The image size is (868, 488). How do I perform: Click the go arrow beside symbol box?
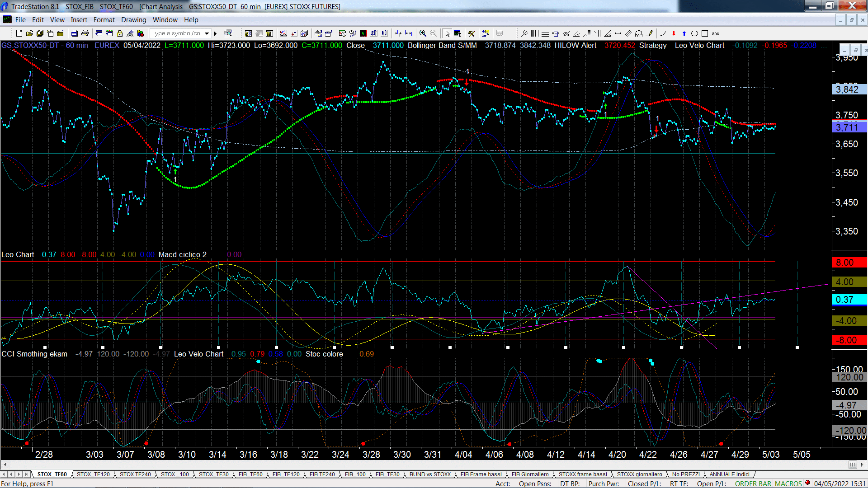[x=216, y=33]
